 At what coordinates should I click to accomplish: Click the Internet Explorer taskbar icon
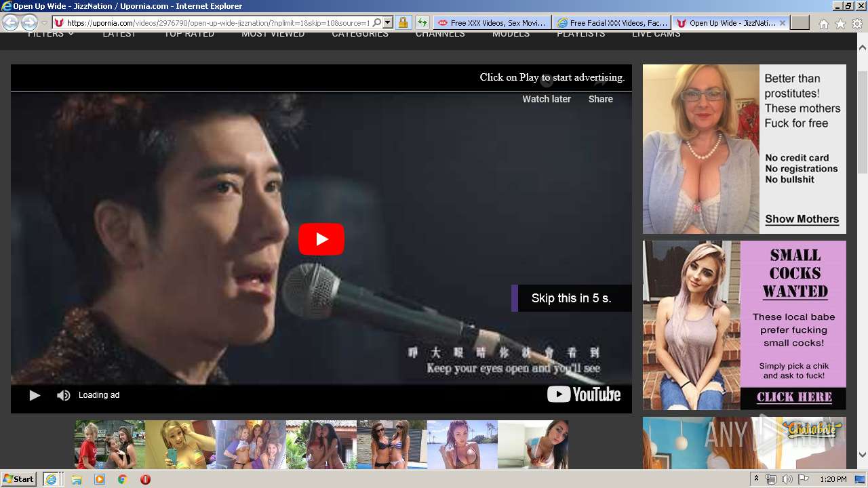[51, 479]
